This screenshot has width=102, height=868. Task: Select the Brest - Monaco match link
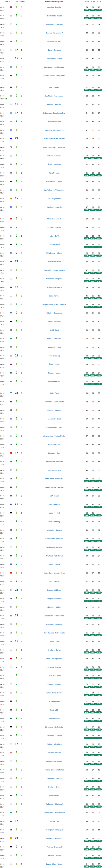coord(54,504)
